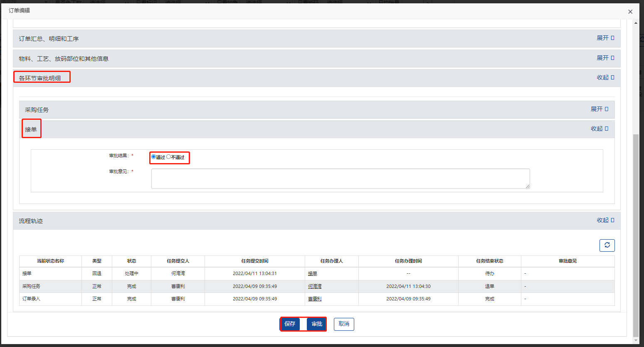
Task: Click the 取消 button
Action: (x=344, y=324)
